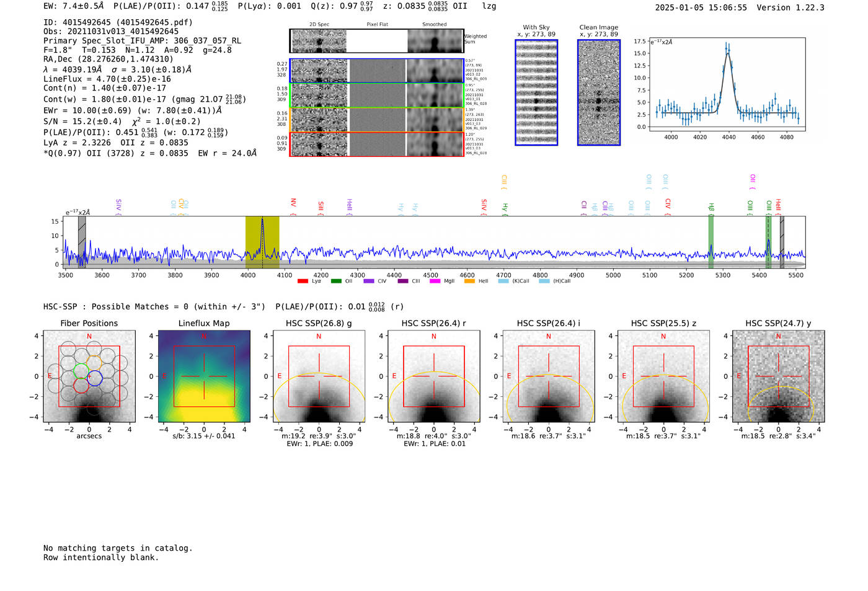Click the green fiber circle in Fiber Positions
This screenshot has width=868, height=591.
(81, 370)
